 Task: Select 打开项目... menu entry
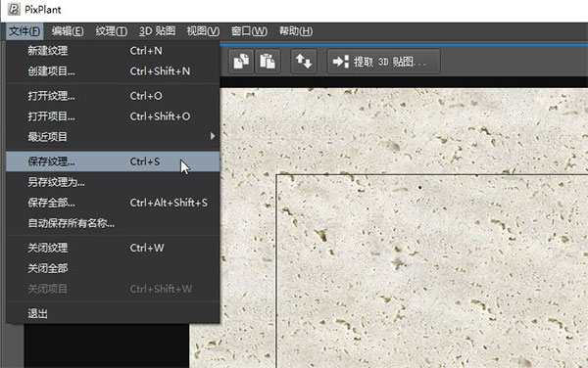pos(113,116)
